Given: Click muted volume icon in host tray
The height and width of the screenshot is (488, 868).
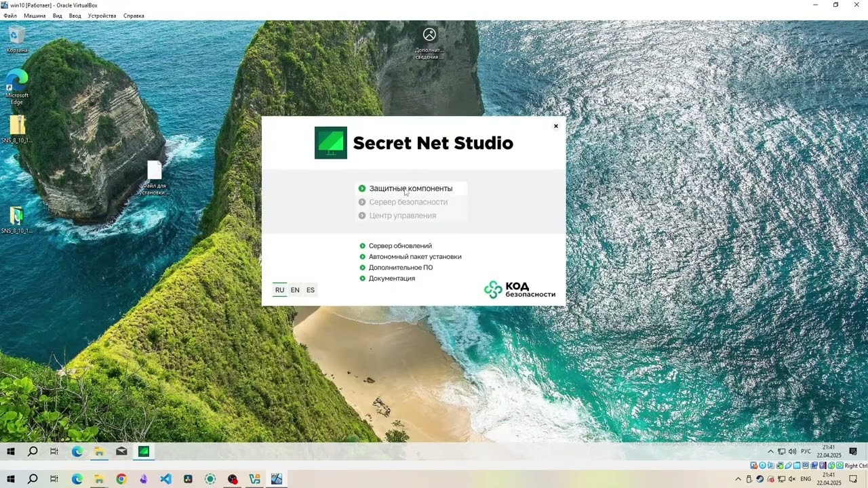Looking at the screenshot, I should point(792,479).
